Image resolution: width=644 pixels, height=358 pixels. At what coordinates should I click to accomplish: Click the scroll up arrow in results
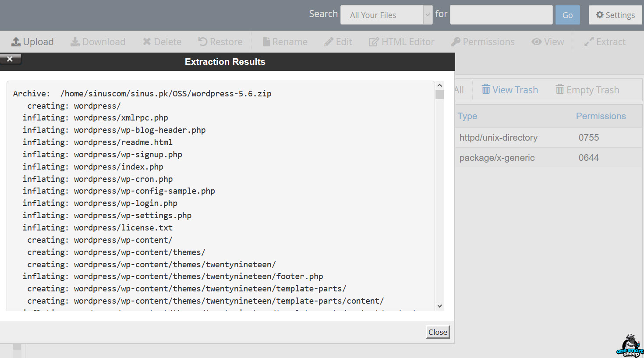pyautogui.click(x=439, y=85)
